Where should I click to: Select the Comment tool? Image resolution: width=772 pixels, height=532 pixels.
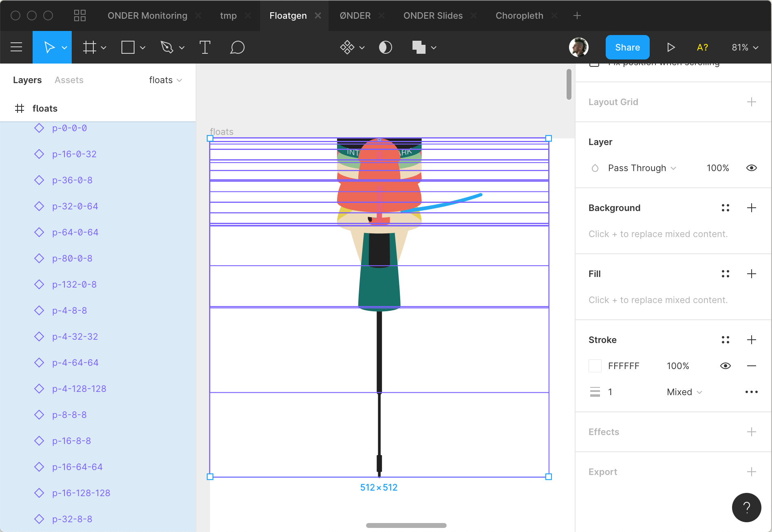coord(237,48)
